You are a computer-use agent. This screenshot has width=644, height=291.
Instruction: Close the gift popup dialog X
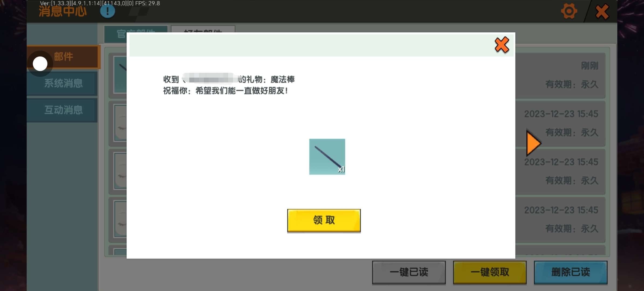click(x=502, y=45)
